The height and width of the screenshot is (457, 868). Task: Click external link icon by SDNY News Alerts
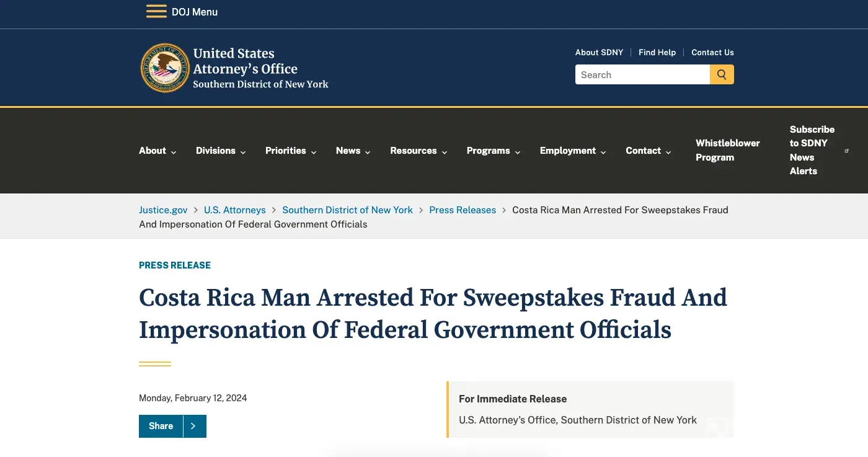click(x=847, y=151)
